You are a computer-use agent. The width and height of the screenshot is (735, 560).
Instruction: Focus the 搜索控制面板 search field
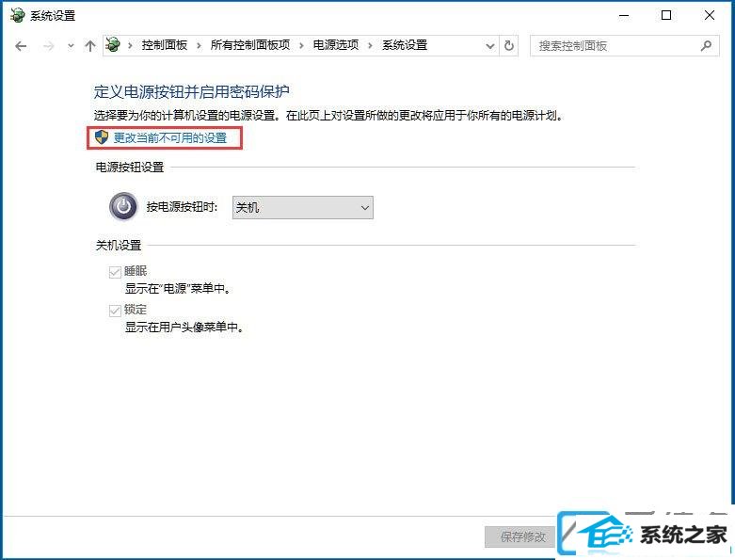(615, 46)
